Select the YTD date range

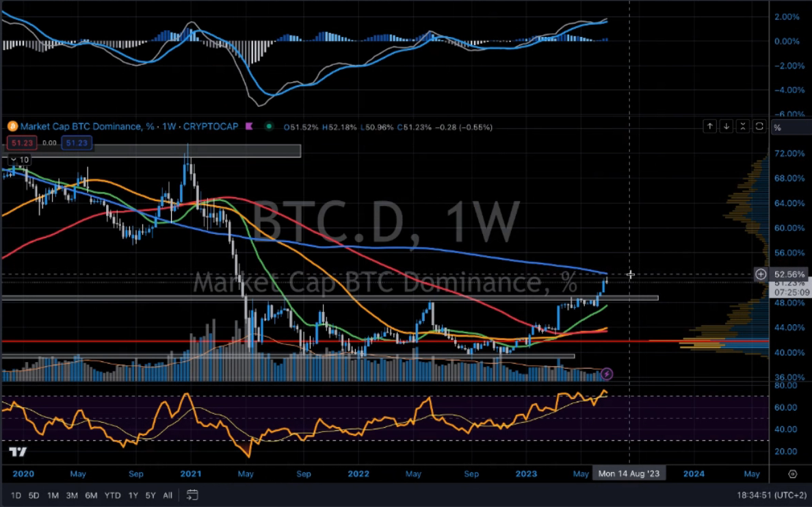pyautogui.click(x=113, y=495)
